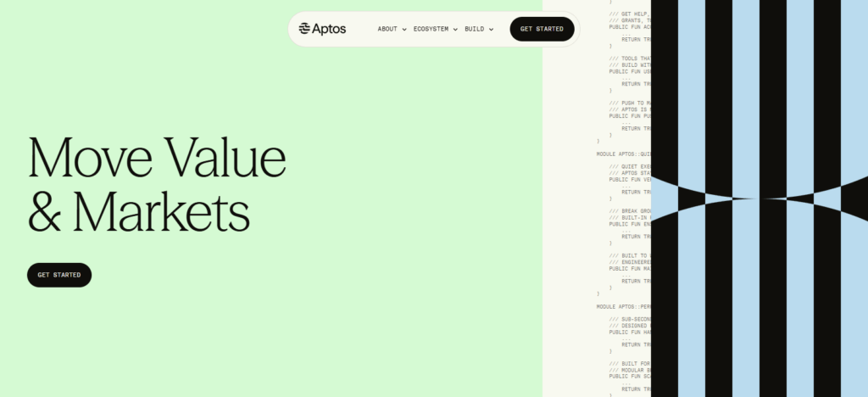Click the "MODULE APTOS::PER" code line
Screen dimensions: 868x397
click(x=623, y=305)
